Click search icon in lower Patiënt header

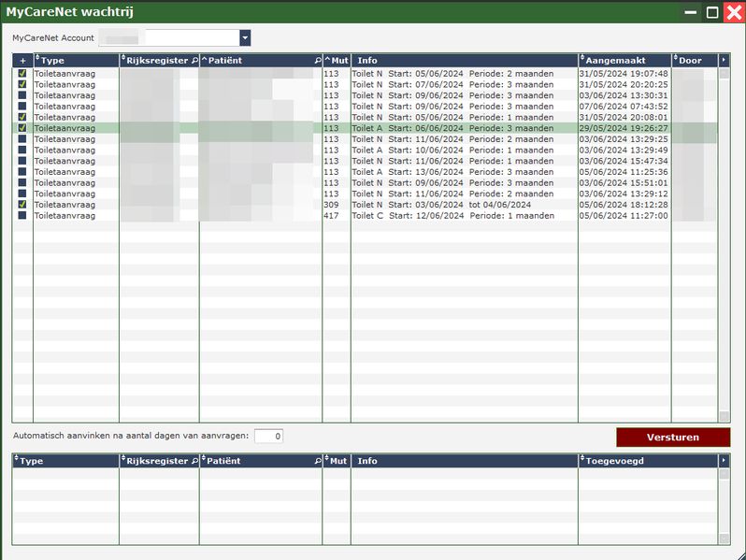click(318, 461)
